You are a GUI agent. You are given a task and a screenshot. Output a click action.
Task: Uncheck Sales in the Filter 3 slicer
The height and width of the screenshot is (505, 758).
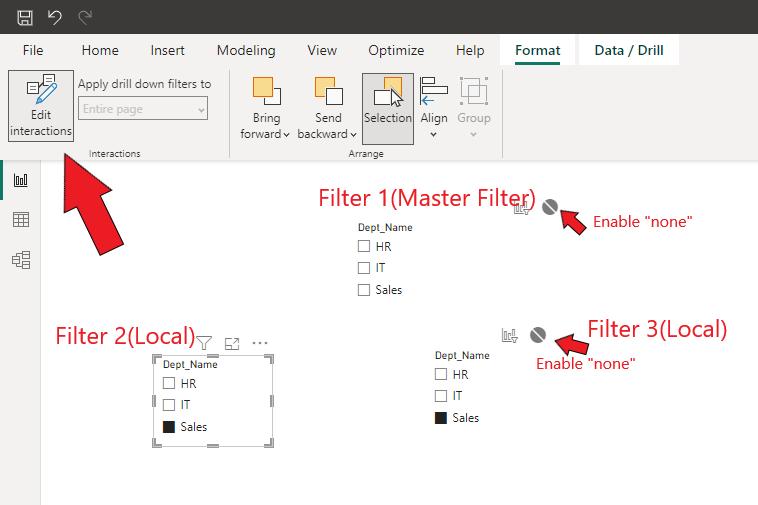click(441, 418)
